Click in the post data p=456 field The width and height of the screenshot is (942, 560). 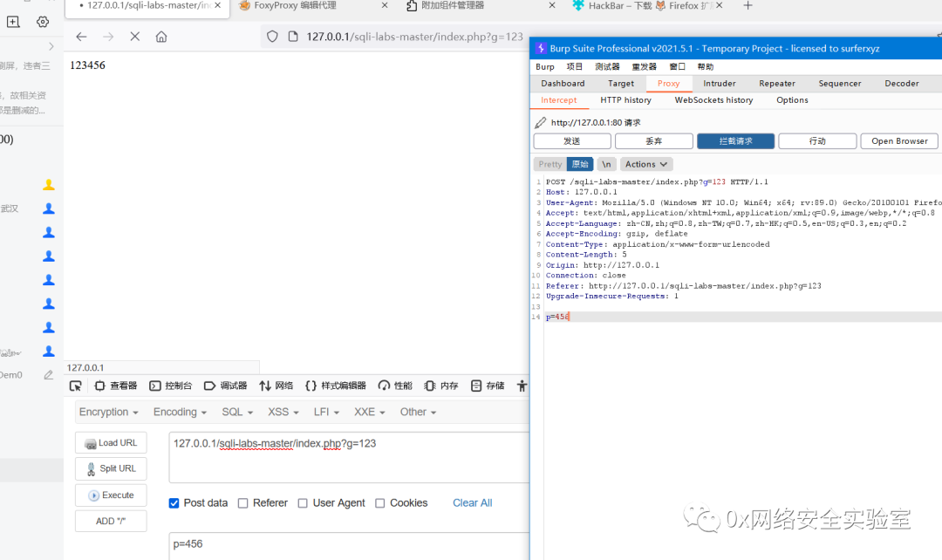click(x=349, y=545)
